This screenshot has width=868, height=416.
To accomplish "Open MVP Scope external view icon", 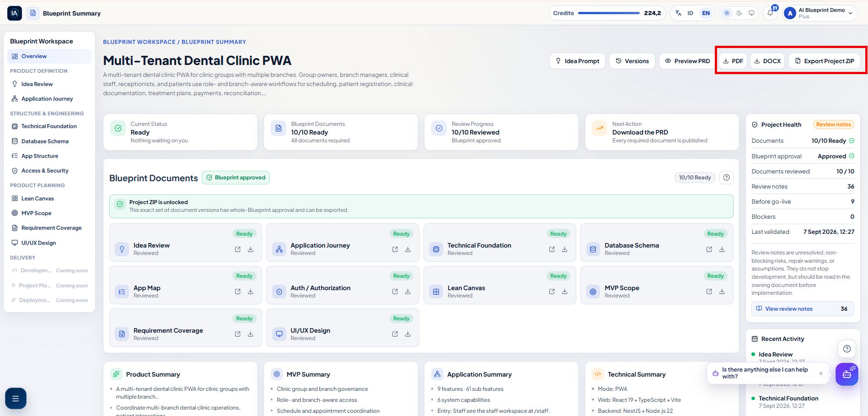I will click(x=709, y=292).
